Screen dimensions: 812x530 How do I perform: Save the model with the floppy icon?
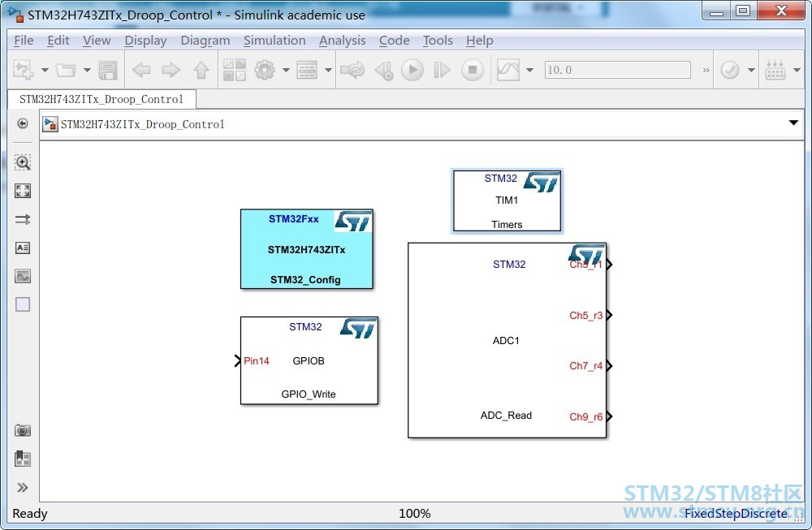108,70
